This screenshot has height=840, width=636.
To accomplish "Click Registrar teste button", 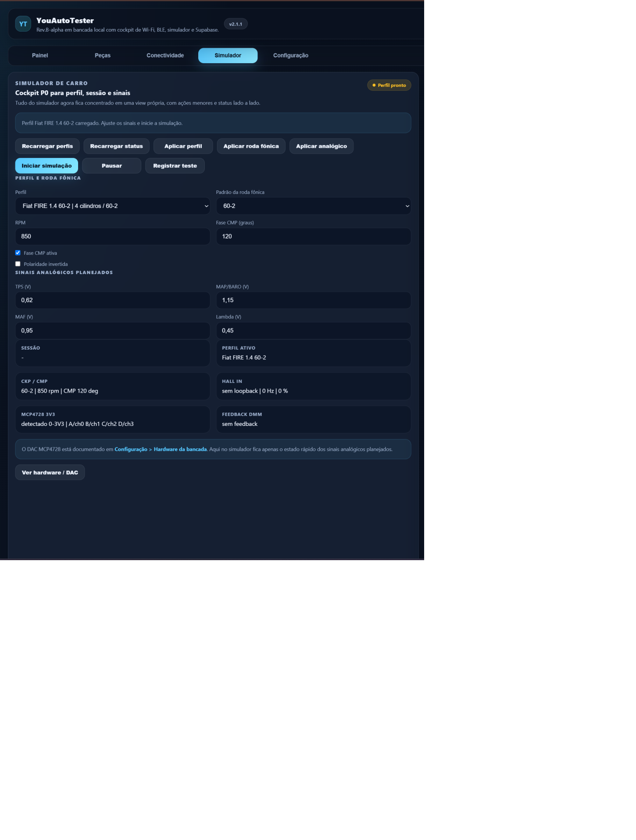I will tap(175, 166).
